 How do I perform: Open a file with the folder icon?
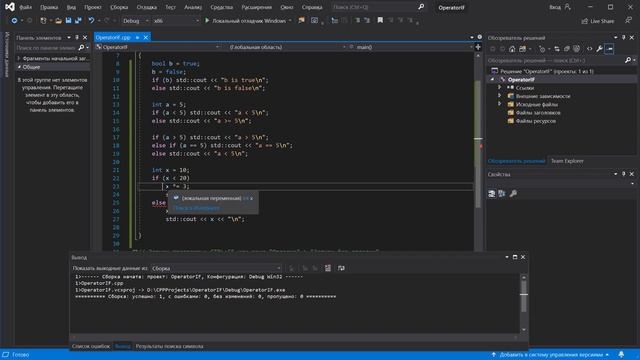(x=58, y=20)
